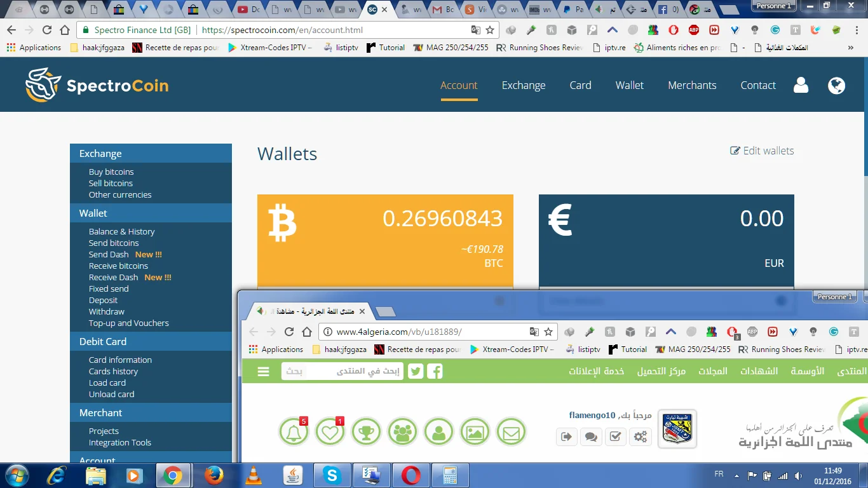Open Skype from the taskbar

coord(331,475)
